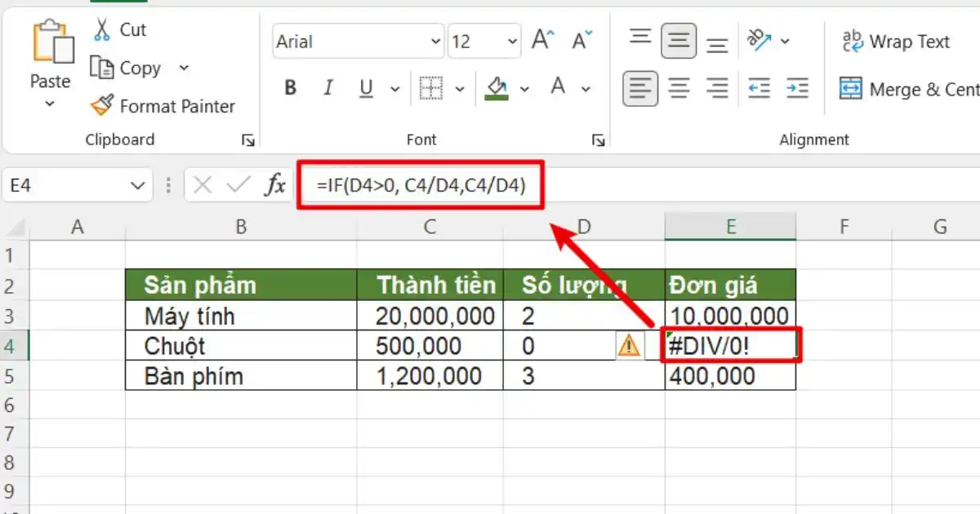The height and width of the screenshot is (514, 980).
Task: Activate the Format Painter tool
Action: pos(163,106)
